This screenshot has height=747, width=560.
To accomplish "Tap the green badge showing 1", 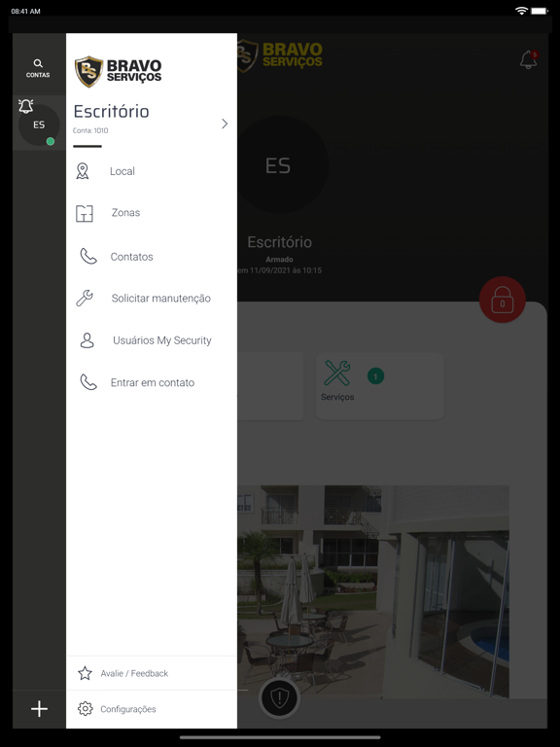I will point(375,376).
